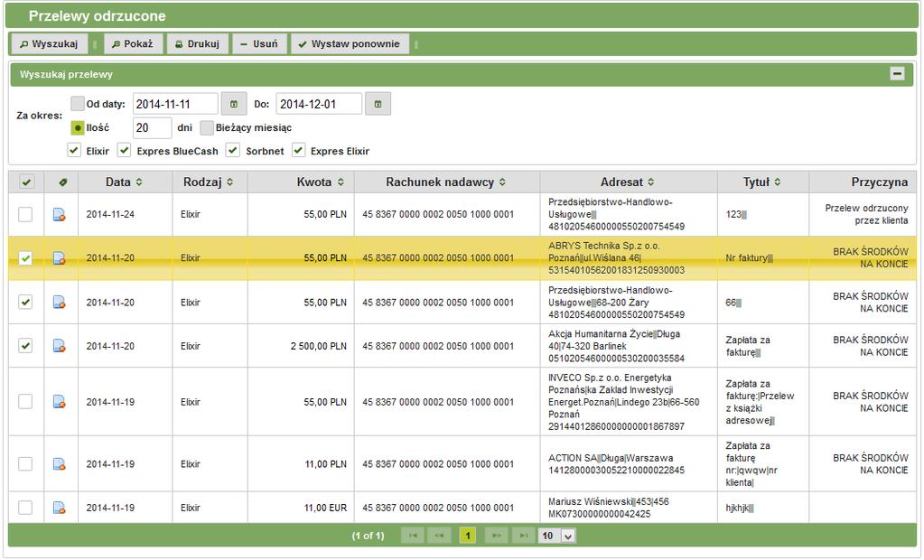Open document icon for INVECO Sp.z o.o. row
This screenshot has width=924, height=560.
tap(59, 402)
